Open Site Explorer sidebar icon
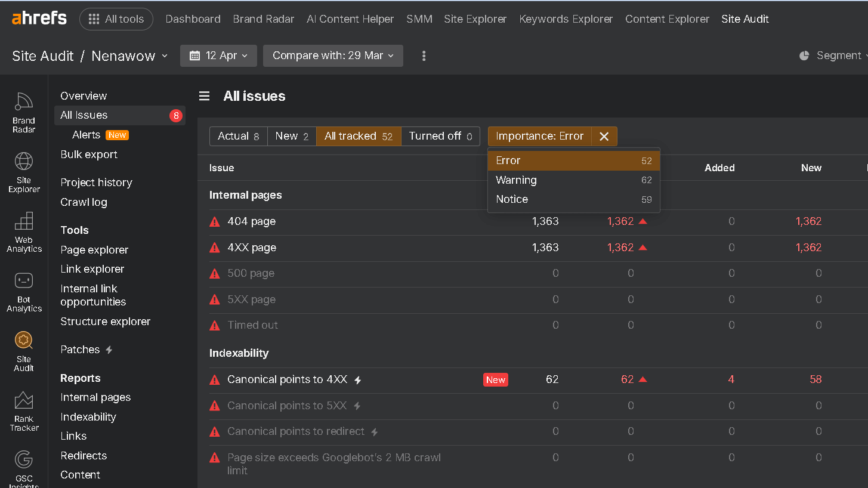 pyautogui.click(x=24, y=172)
